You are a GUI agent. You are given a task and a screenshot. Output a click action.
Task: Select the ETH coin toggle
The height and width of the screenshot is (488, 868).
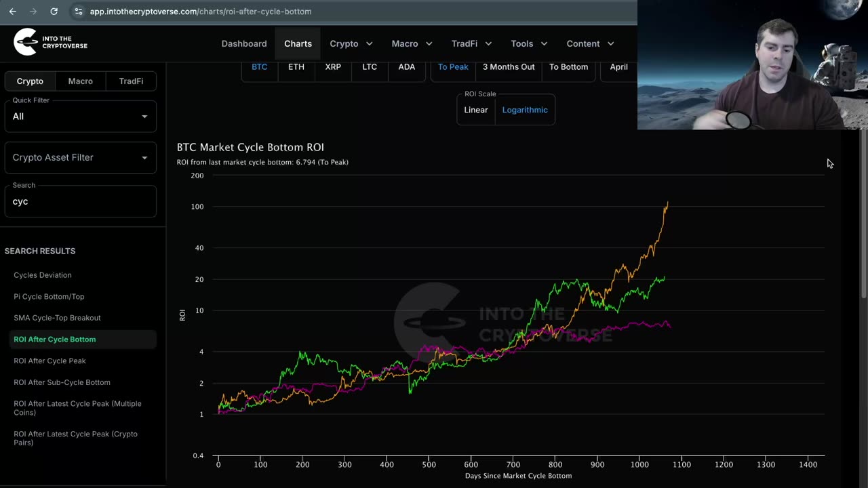pyautogui.click(x=296, y=67)
